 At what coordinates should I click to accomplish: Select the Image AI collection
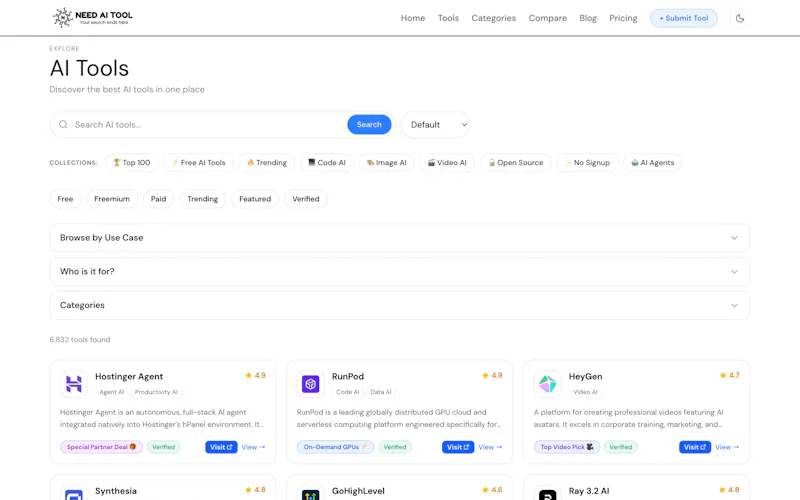386,163
